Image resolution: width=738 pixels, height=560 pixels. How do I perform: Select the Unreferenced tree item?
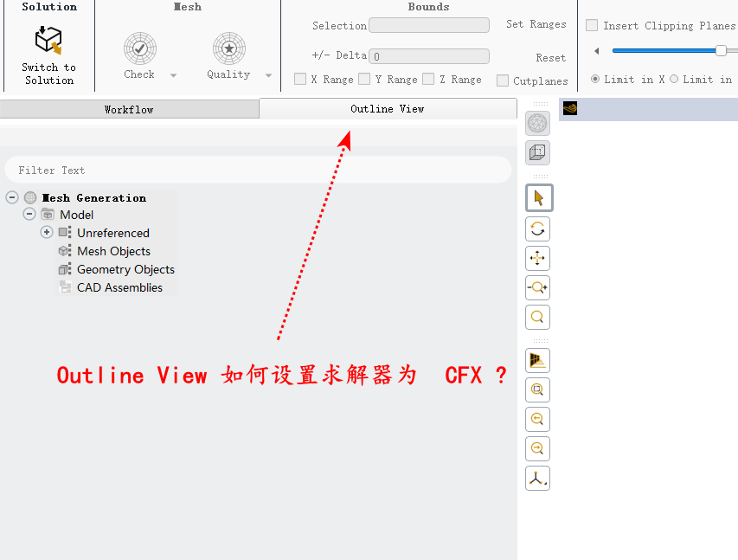point(113,233)
